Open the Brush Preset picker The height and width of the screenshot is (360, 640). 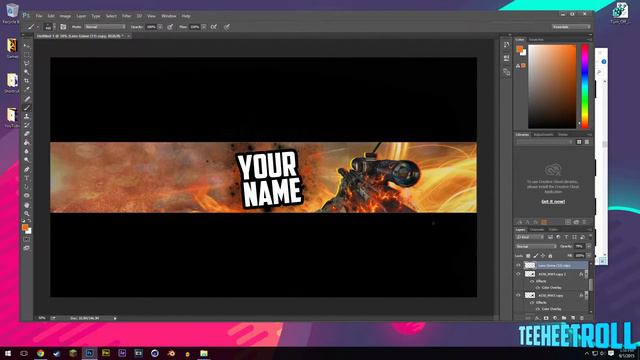[50, 27]
